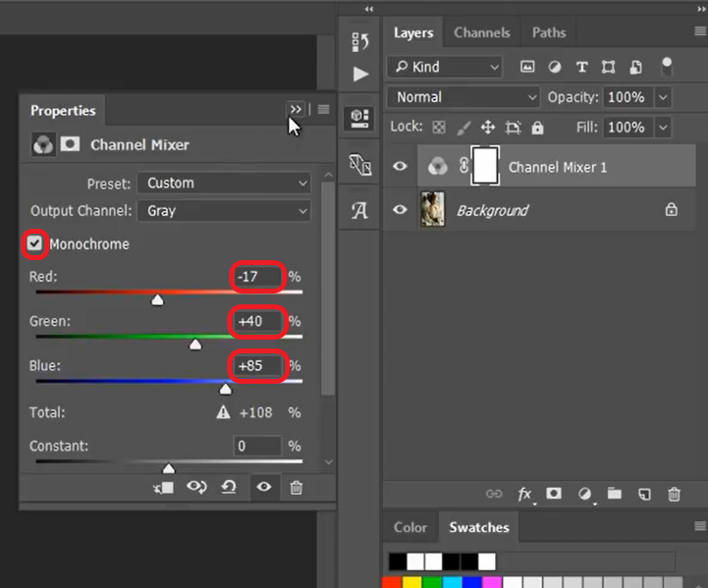Open the Layers panel menu
Viewport: 708px width, 588px height.
[x=700, y=30]
